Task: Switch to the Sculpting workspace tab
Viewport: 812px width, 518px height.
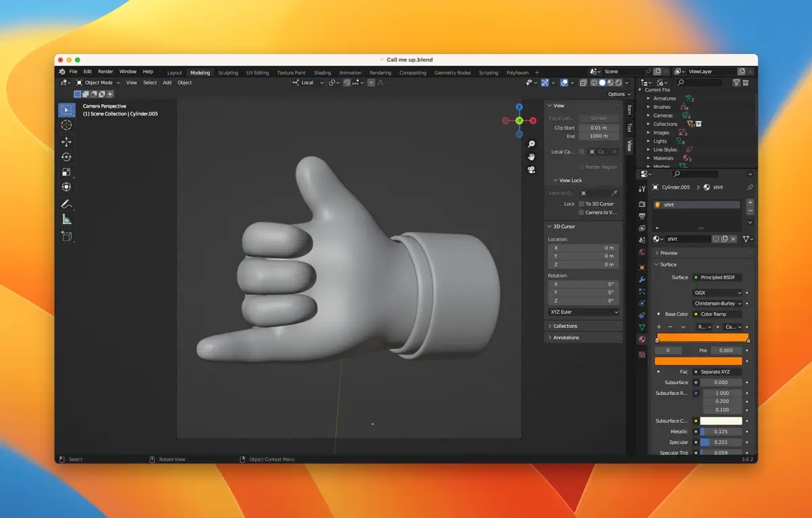Action: click(x=227, y=72)
